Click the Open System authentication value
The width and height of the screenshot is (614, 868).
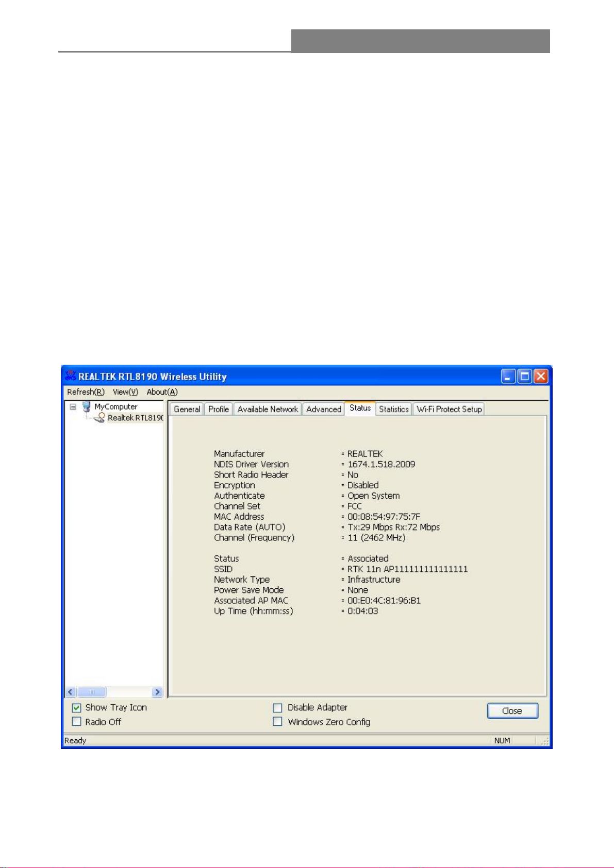373,496
